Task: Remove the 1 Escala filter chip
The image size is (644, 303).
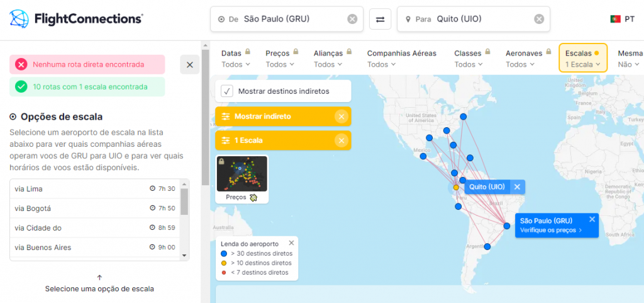Action: (341, 140)
